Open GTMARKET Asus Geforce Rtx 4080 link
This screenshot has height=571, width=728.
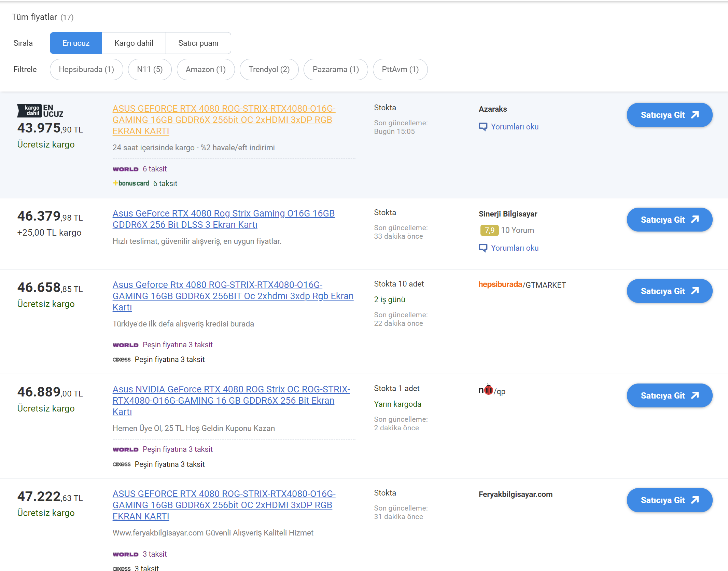[233, 296]
